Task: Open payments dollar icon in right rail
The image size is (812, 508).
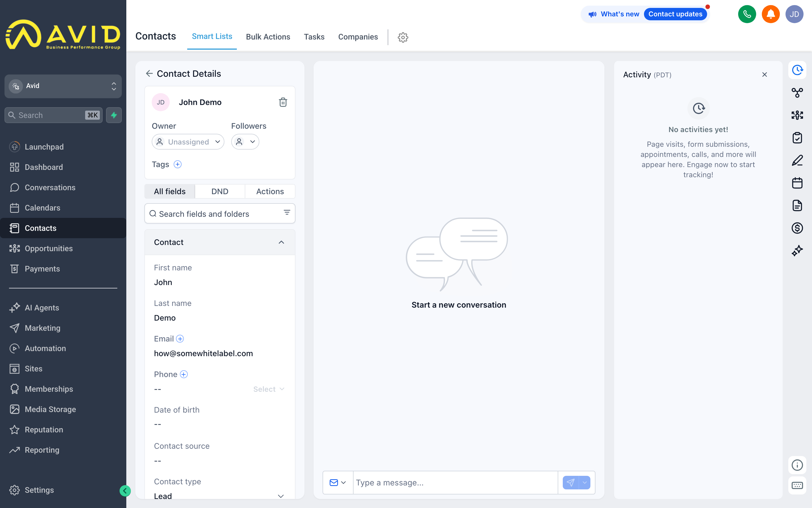Action: pos(797,228)
